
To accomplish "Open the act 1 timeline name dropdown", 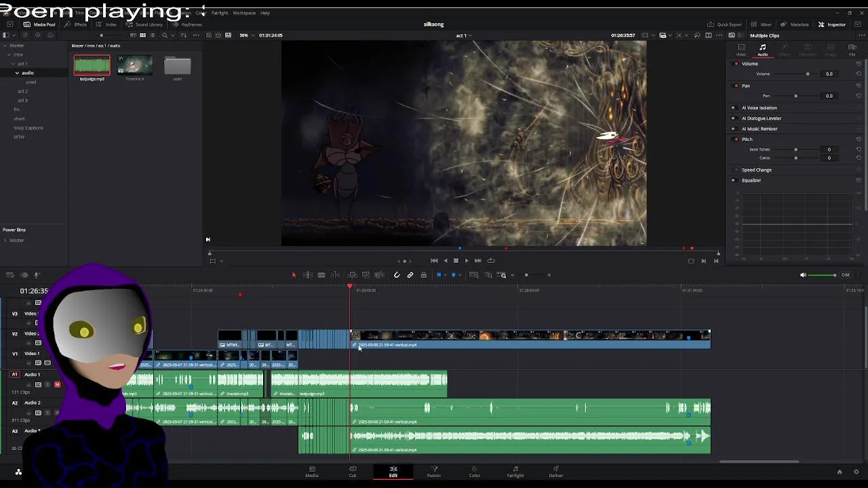I will tap(463, 35).
